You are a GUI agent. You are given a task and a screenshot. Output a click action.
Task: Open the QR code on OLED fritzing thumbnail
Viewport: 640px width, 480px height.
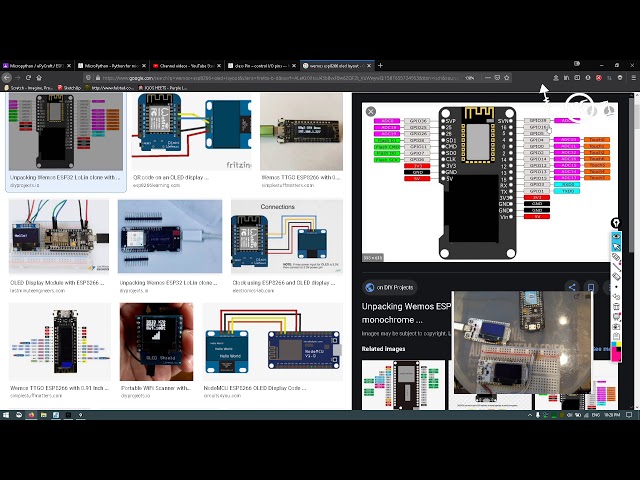[x=191, y=131]
